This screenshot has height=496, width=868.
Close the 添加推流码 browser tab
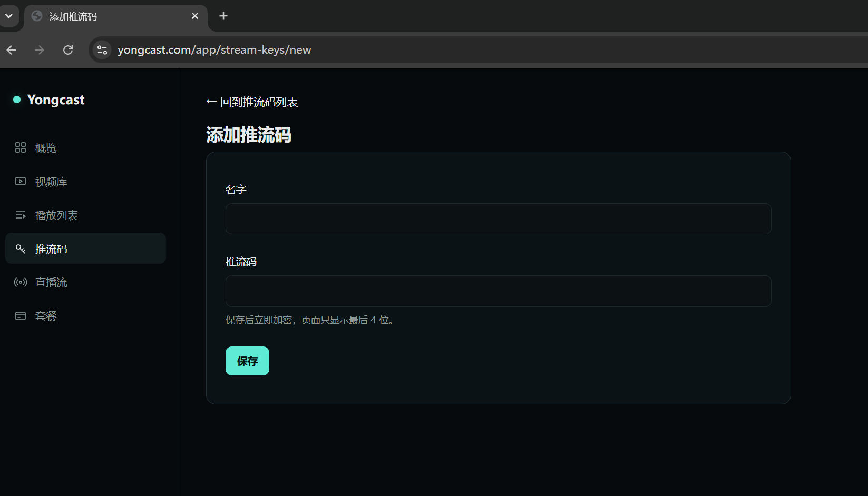195,16
